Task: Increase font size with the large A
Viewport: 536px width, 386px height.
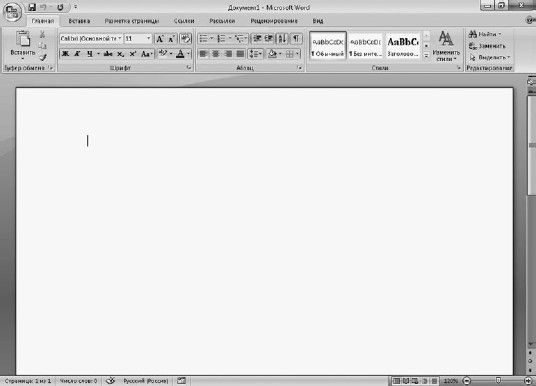Action: 159,39
